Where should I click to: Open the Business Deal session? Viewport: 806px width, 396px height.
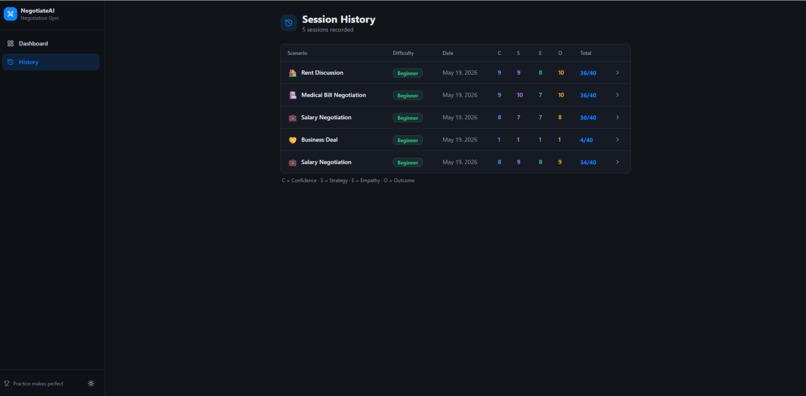click(x=455, y=140)
